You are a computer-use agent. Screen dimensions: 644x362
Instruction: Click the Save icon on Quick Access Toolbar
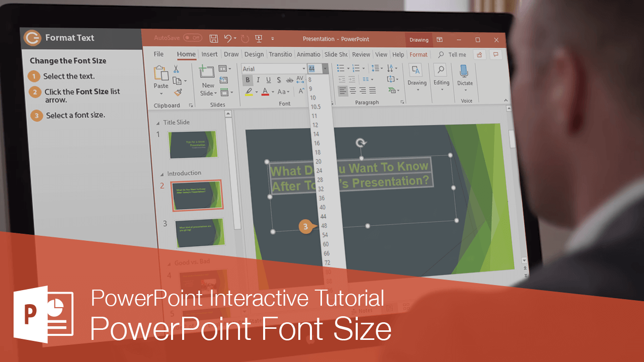213,39
